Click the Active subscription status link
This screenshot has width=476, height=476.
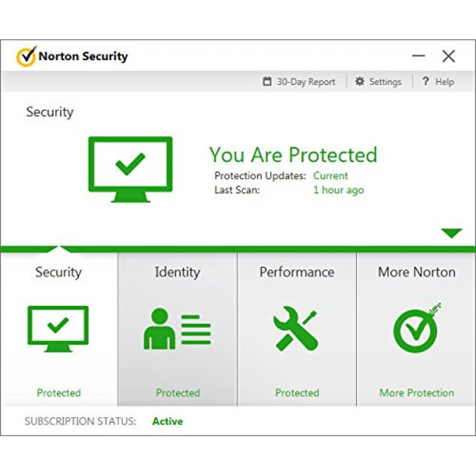tap(167, 421)
